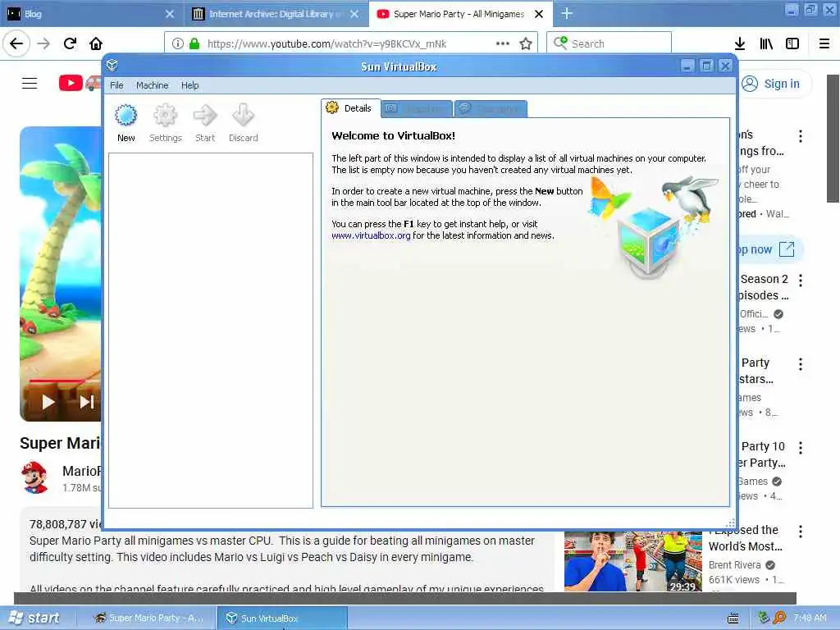Open the Firefox downloads arrow icon
This screenshot has width=840, height=630.
[x=740, y=43]
